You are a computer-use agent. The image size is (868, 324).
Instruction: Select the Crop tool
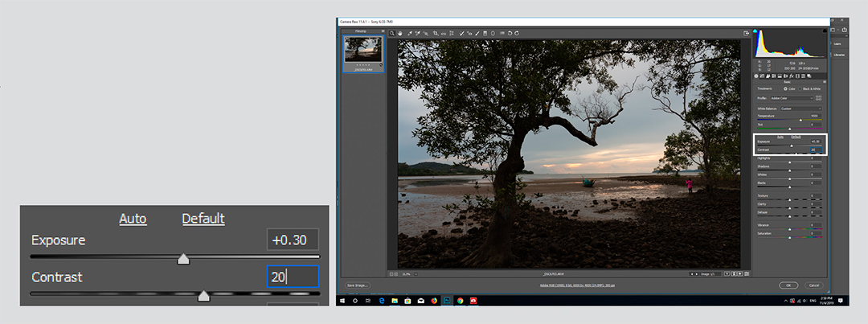435,33
